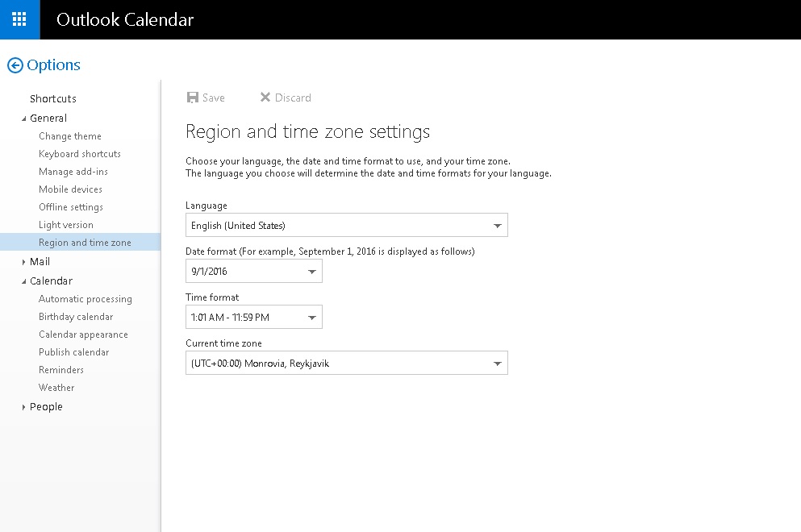This screenshot has width=801, height=532.
Task: Click the Discard X icon
Action: click(x=265, y=97)
